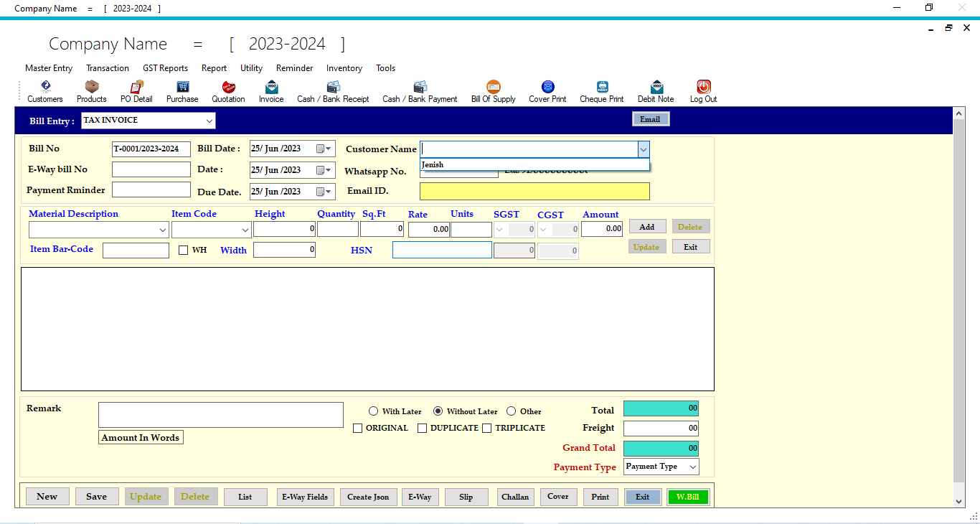Select the With Later radio button
Screen dimensions: 980x524
(x=373, y=411)
